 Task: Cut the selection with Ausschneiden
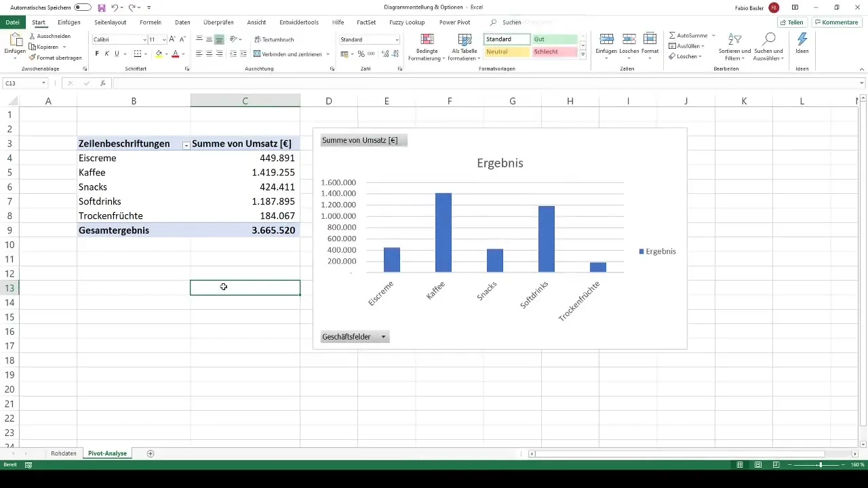(50, 36)
